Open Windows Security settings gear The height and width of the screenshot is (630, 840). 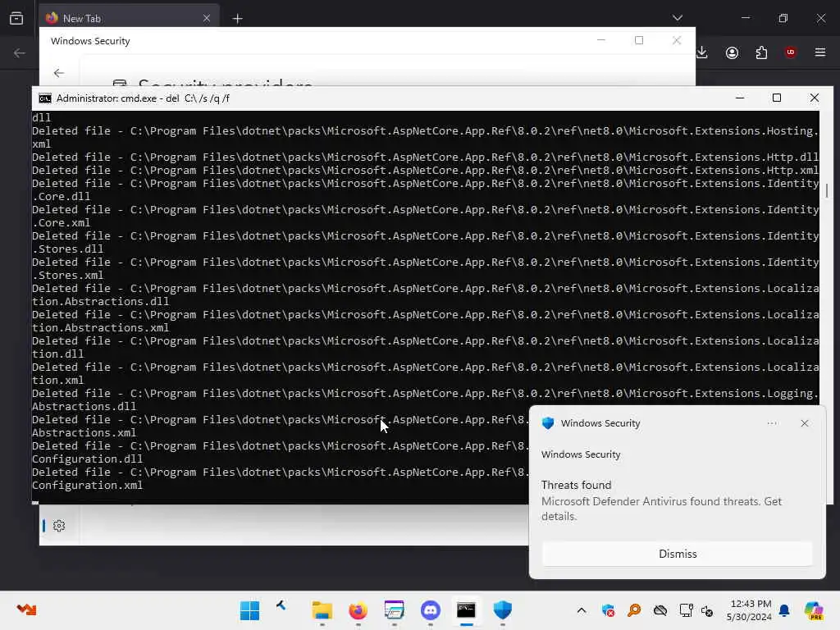point(59,526)
